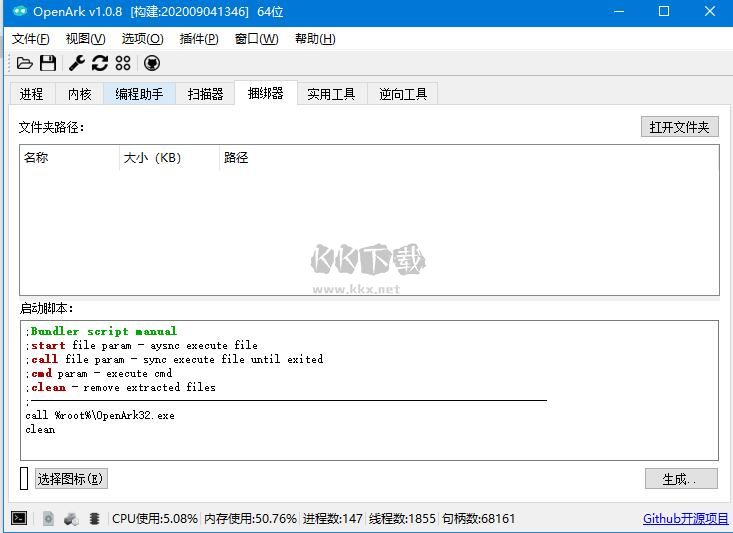Click the 'call %root%\OpenArk32.exe' script line

[100, 415]
